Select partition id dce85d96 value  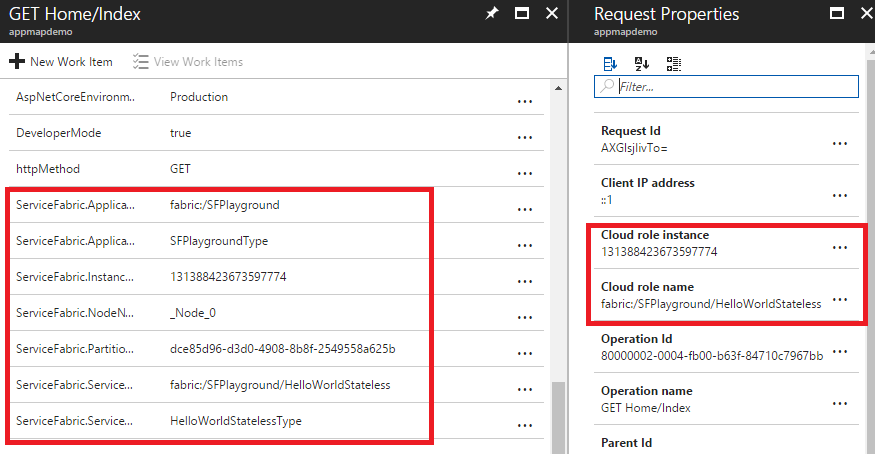pyautogui.click(x=282, y=349)
